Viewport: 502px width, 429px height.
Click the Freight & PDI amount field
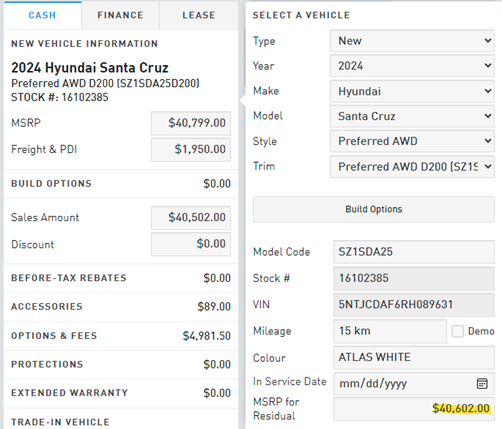(191, 150)
